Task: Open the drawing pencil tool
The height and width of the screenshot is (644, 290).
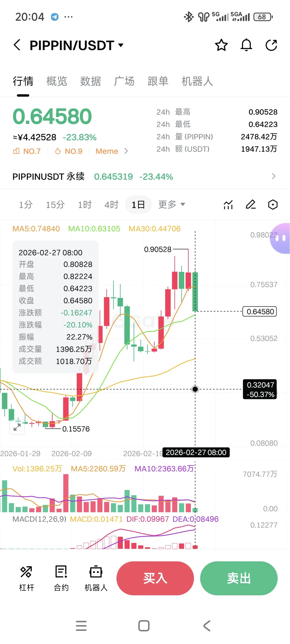Action: coord(251,204)
